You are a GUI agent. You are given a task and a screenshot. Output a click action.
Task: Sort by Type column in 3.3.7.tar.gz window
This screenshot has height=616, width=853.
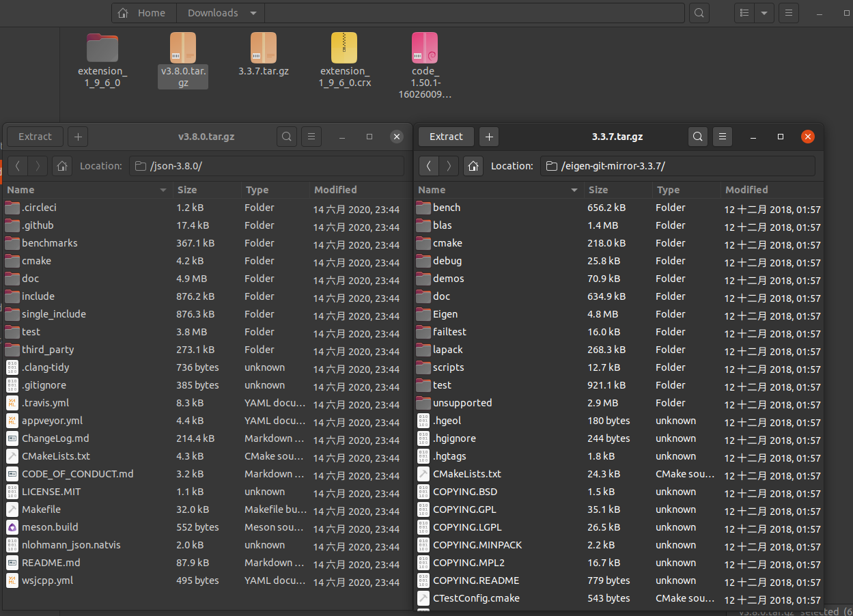click(685, 190)
